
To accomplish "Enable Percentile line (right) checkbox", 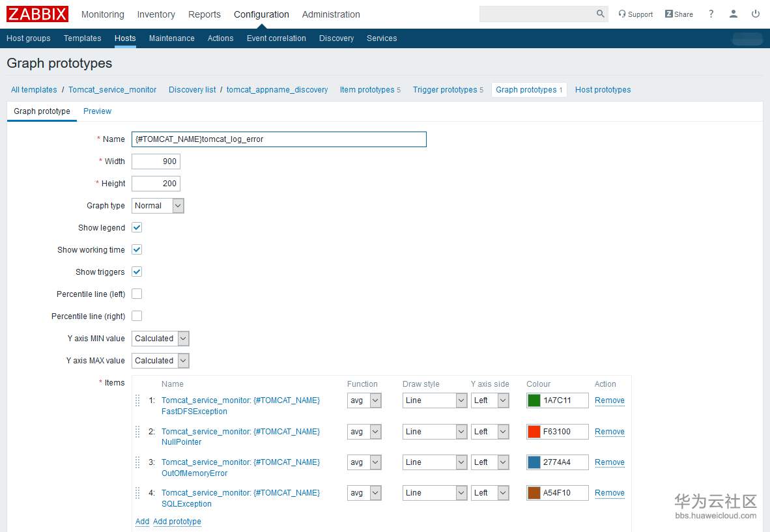I will pos(137,316).
